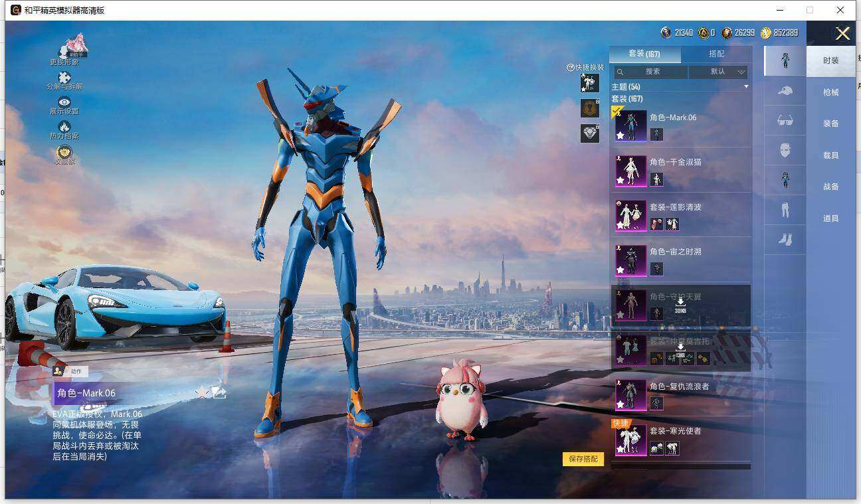
Task: Open the 枪械 menu tab
Action: pos(831,92)
